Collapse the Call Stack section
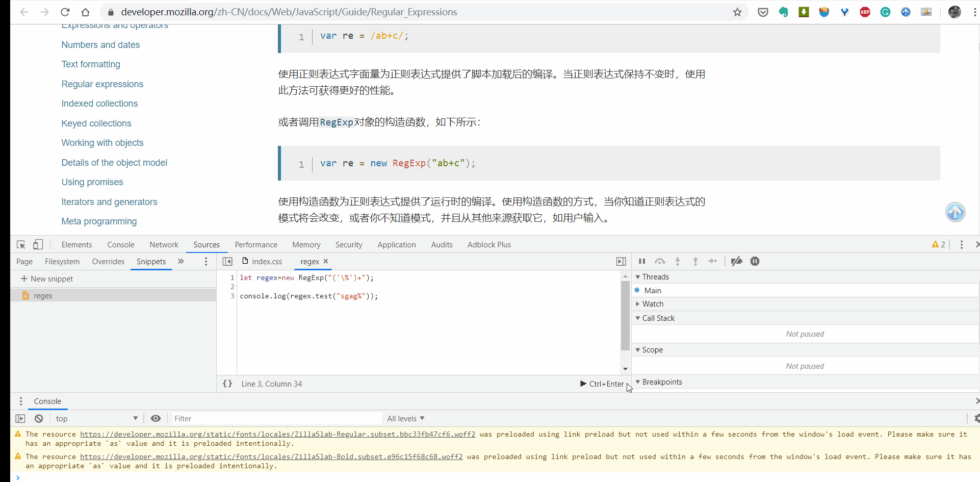Viewport: 980px width, 482px height. 658,318
